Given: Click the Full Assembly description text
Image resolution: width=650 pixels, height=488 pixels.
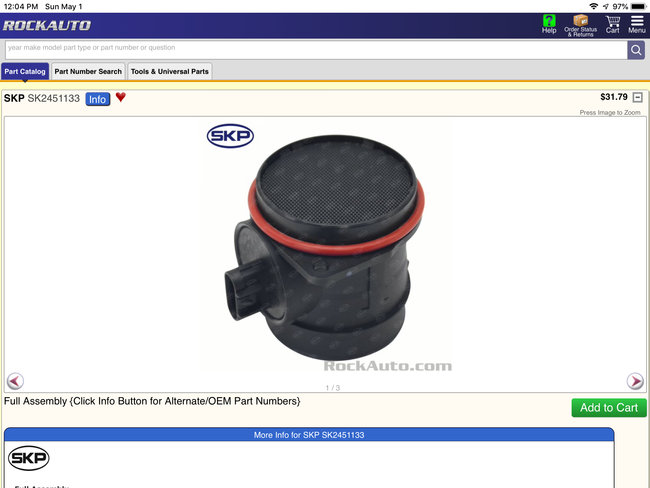Looking at the screenshot, I should pos(152,401).
